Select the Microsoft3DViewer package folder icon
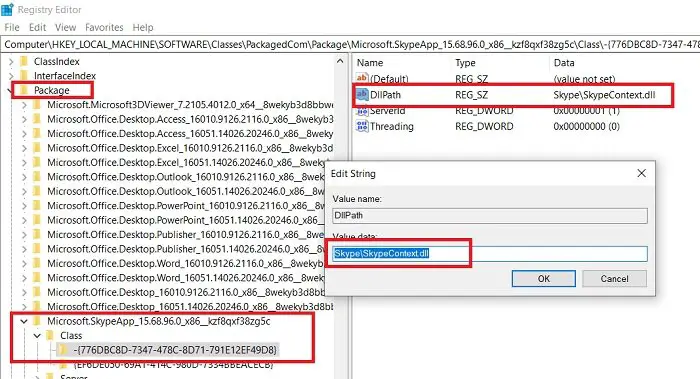The width and height of the screenshot is (700, 379). [x=38, y=104]
